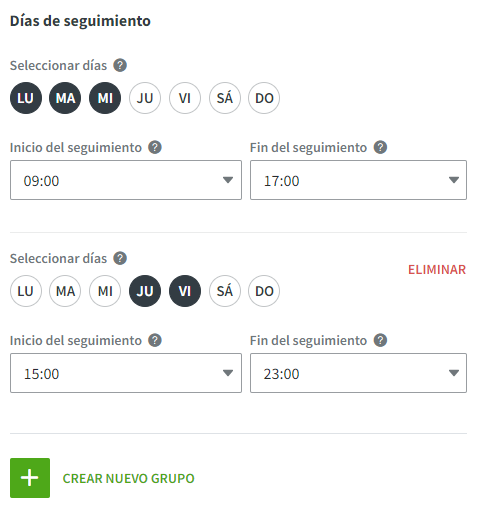
Task: Deselect LU in the first day group
Action: (x=26, y=98)
